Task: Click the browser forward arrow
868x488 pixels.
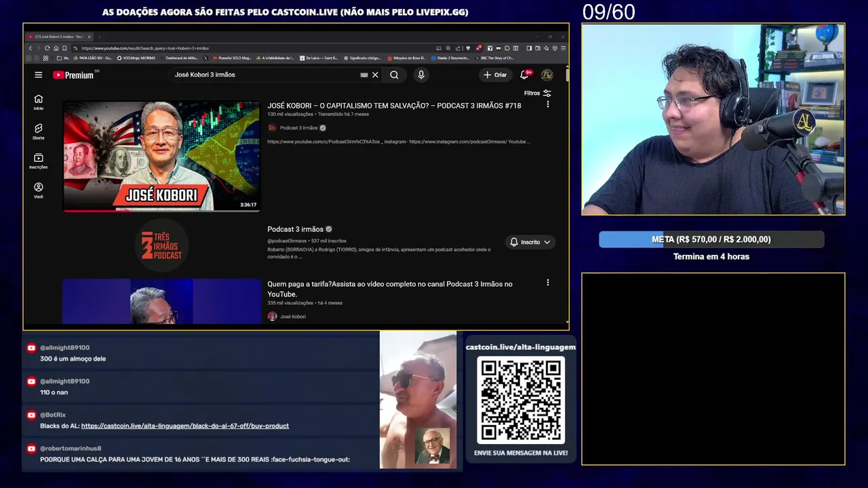Action: [39, 48]
